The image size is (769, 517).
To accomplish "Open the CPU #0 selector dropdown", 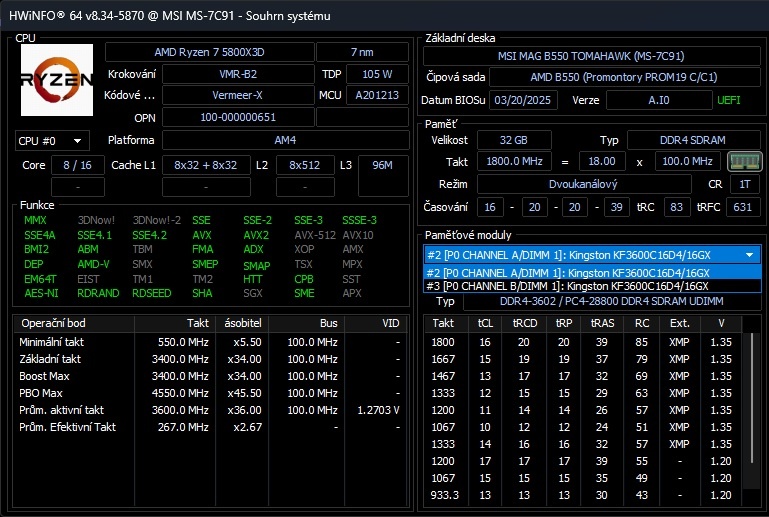I will pos(52,141).
